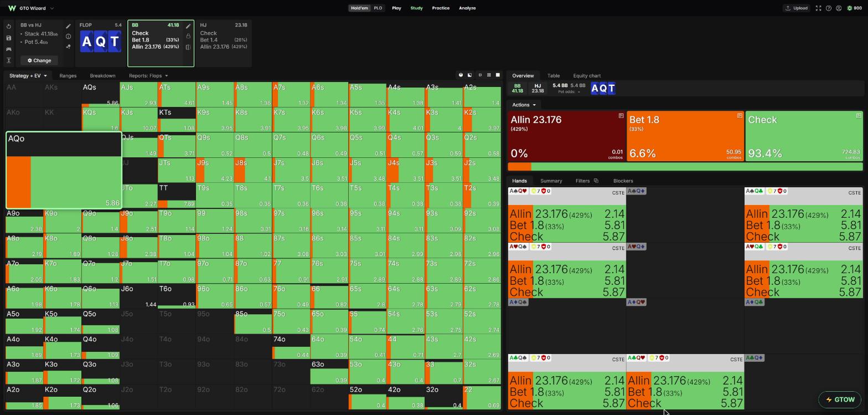Open the user account profile icon
Screen dimensions: 868x415
[839, 8]
